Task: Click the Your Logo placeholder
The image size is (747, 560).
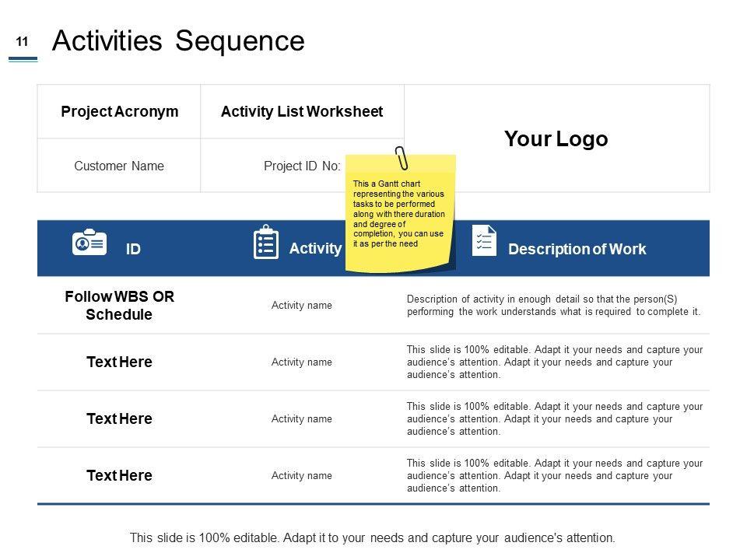Action: pyautogui.click(x=556, y=139)
